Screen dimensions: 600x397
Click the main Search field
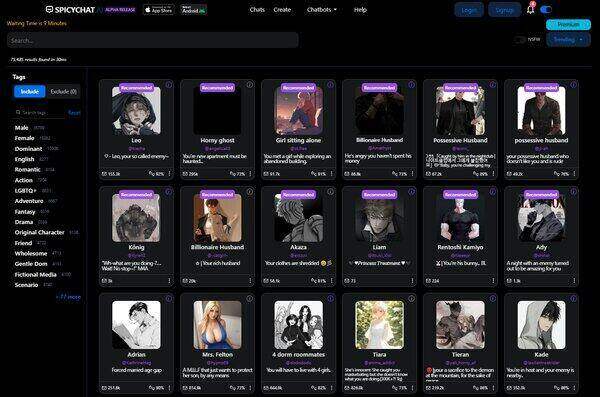pyautogui.click(x=153, y=40)
